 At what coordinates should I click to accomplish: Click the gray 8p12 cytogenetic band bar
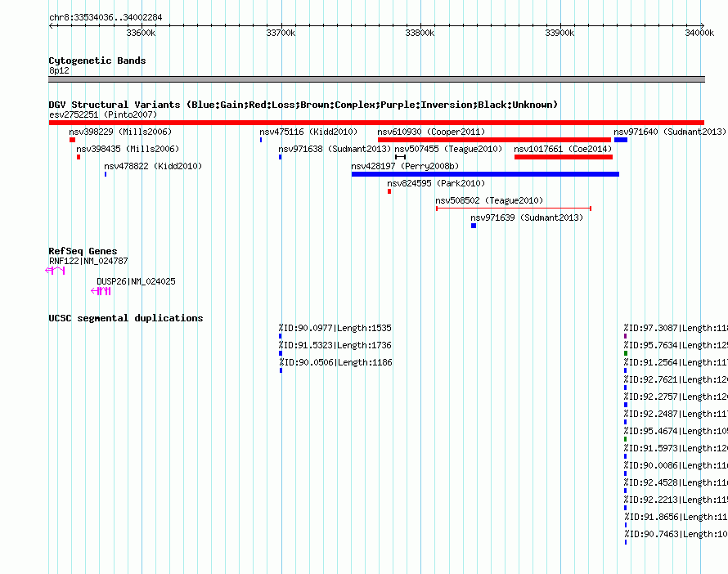376,79
